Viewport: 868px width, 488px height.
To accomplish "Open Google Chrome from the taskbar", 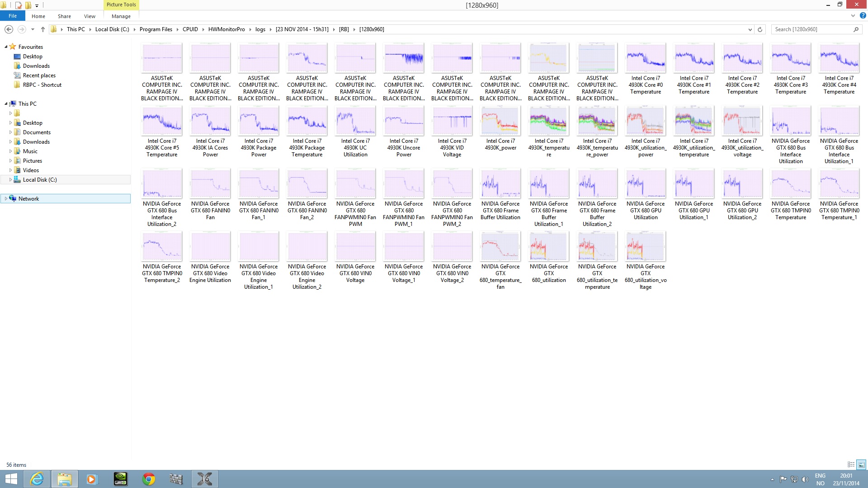I will (148, 479).
